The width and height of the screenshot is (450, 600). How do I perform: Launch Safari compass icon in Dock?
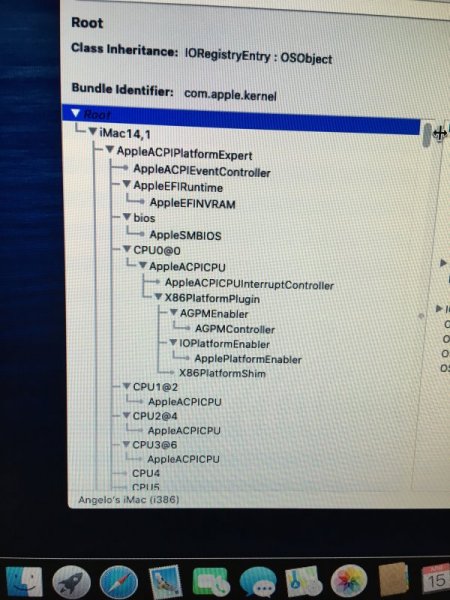click(119, 582)
